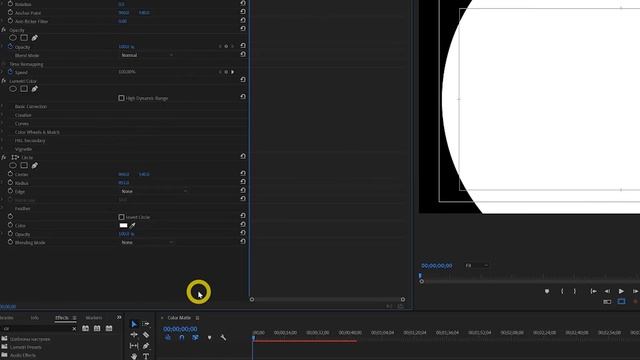The width and height of the screenshot is (640, 360).
Task: Open the circle Color swatch
Action: [123, 225]
